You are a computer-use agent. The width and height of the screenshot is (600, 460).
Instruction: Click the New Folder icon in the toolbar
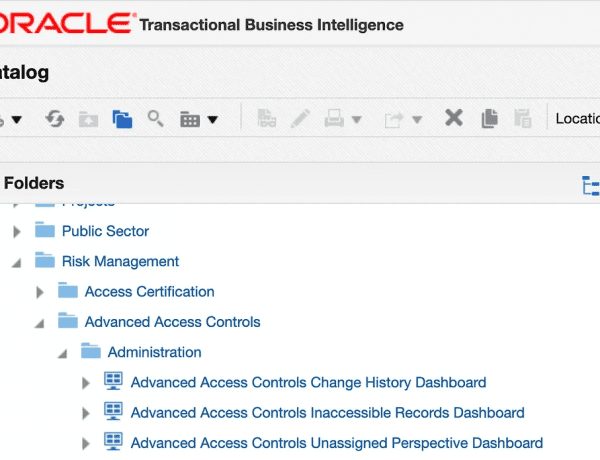point(88,119)
